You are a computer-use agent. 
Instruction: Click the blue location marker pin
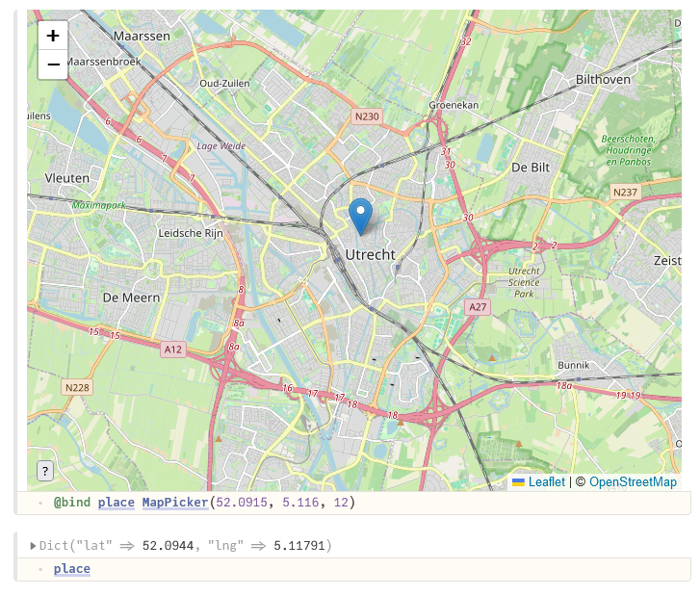tap(360, 218)
